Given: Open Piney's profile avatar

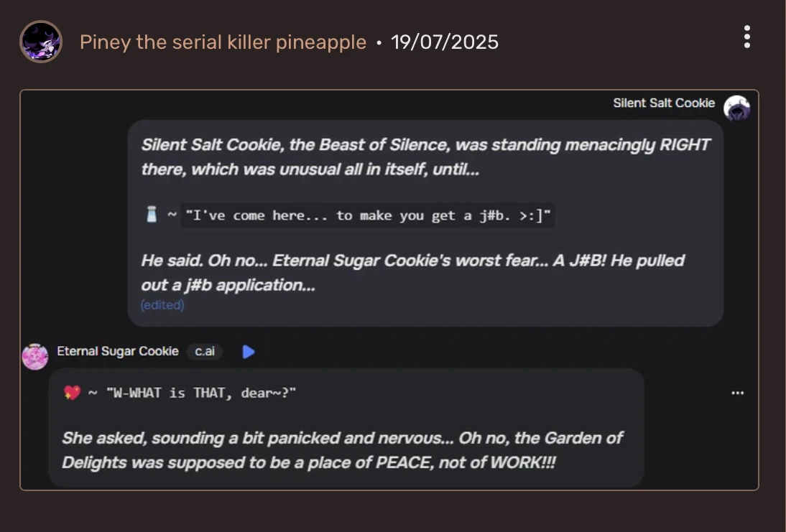Looking at the screenshot, I should [40, 42].
